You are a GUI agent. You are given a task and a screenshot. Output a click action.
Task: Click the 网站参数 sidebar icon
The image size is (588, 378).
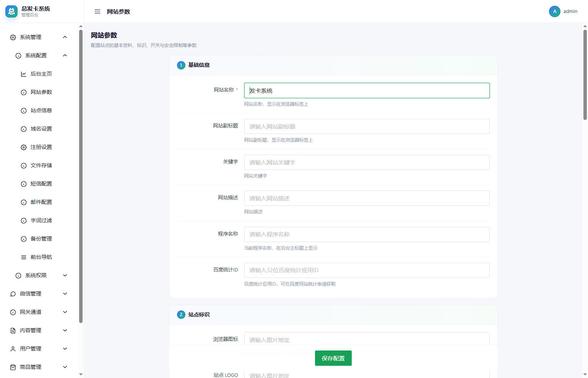pyautogui.click(x=24, y=92)
